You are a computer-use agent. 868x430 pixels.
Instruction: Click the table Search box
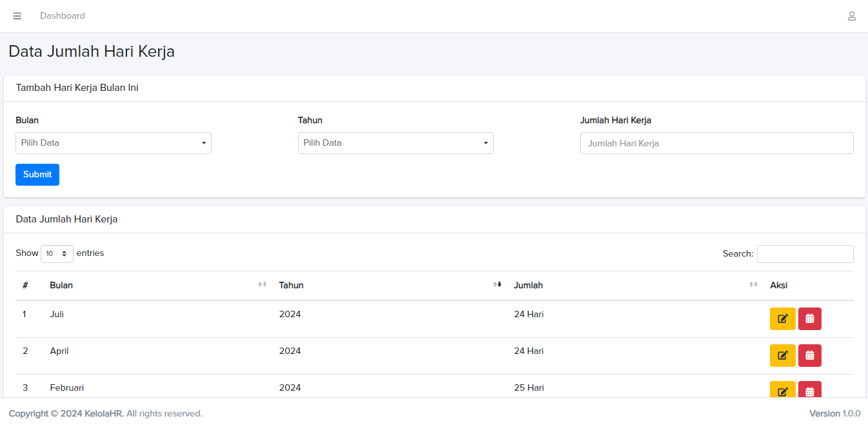coord(805,254)
